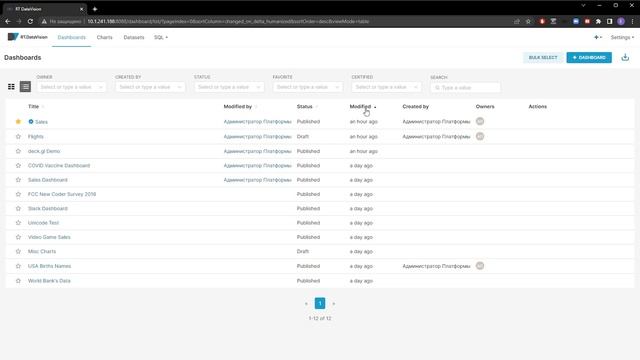Unfavorite the Sales dashboard star
640x360 pixels.
(x=18, y=122)
